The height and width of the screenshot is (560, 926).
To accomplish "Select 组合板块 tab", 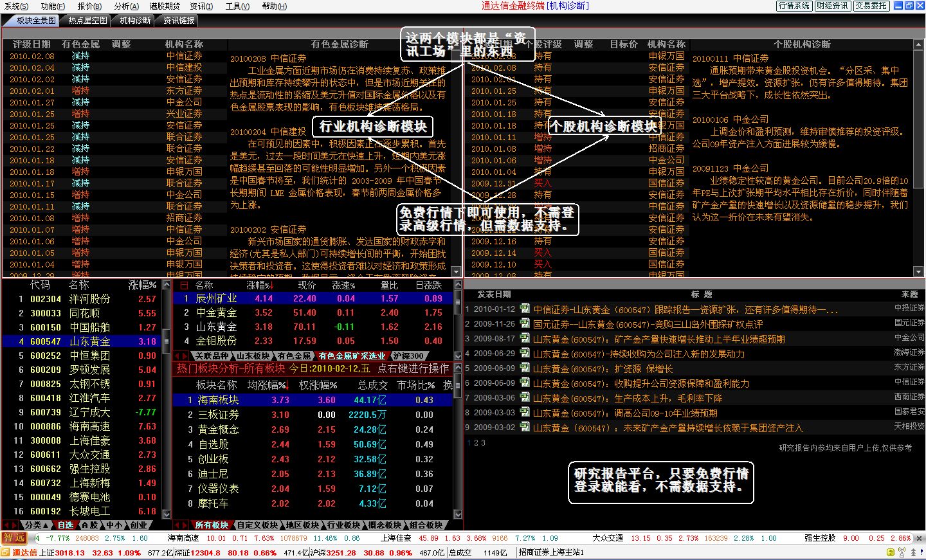I will pyautogui.click(x=426, y=525).
